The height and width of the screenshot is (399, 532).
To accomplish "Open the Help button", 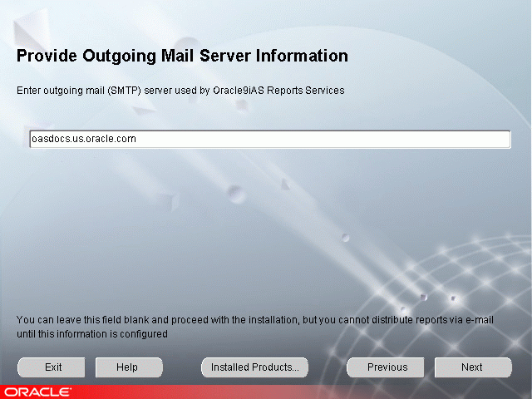I will coord(129,367).
